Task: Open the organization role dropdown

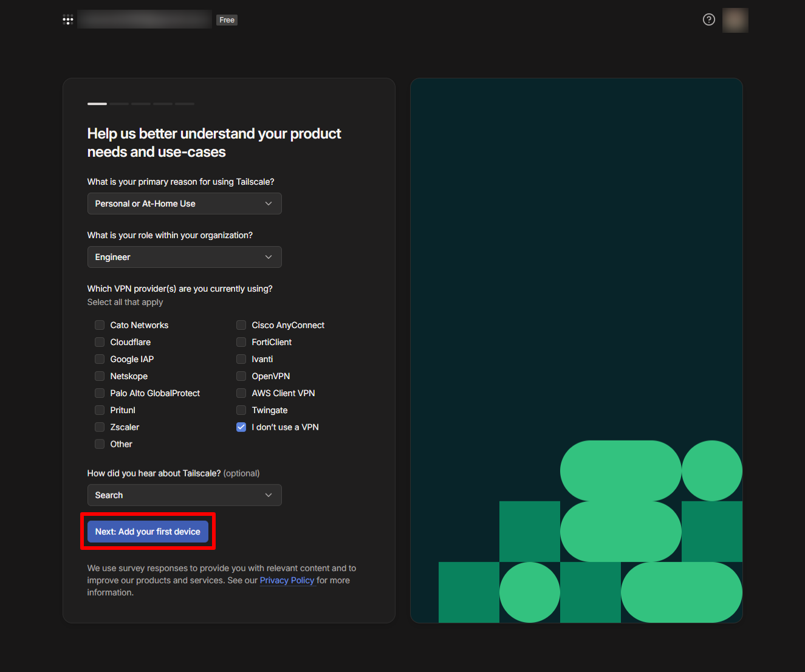Action: pyautogui.click(x=184, y=257)
